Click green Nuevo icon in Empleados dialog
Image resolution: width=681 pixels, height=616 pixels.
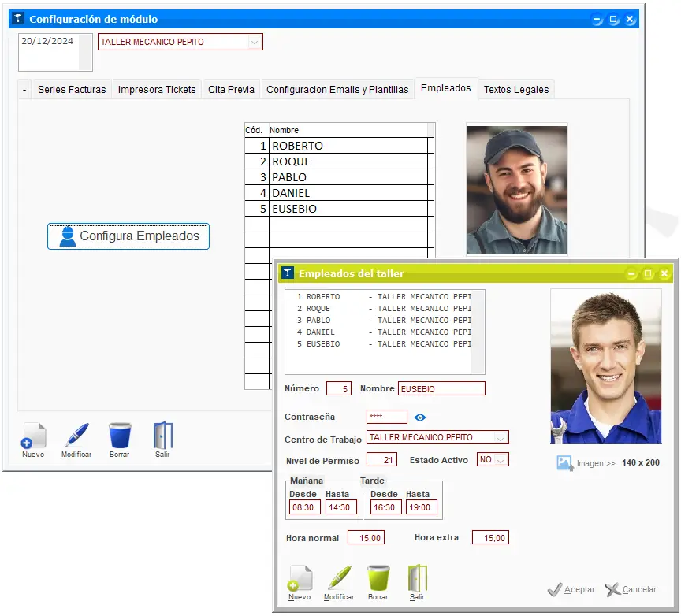[x=300, y=579]
